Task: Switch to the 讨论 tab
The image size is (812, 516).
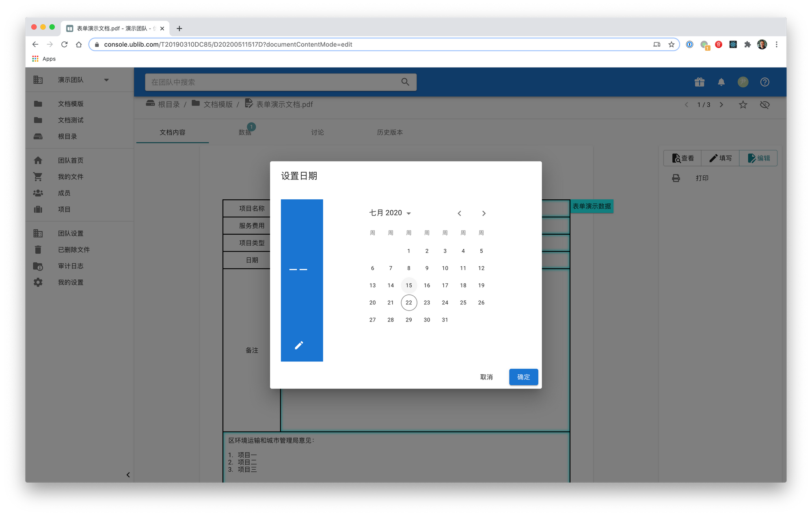Action: click(x=317, y=132)
